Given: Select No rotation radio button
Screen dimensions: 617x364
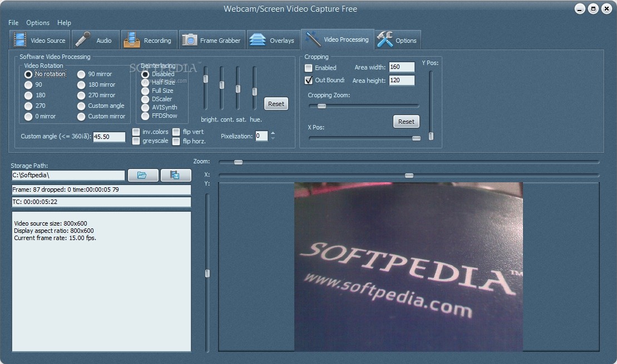Looking at the screenshot, I should (28, 74).
